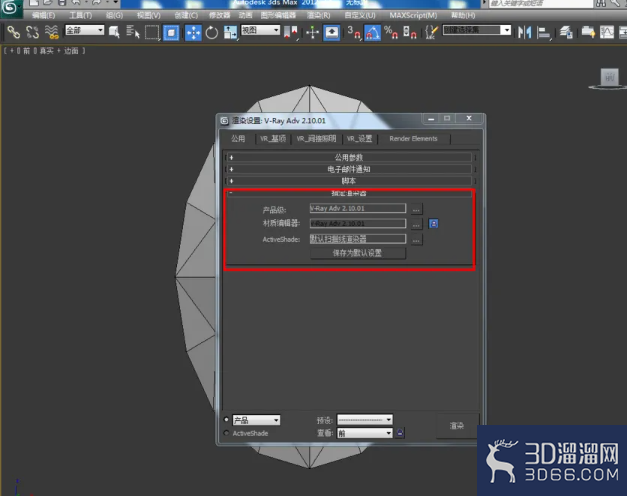Toggle Percent Snap
The height and width of the screenshot is (496, 627).
coord(391,32)
